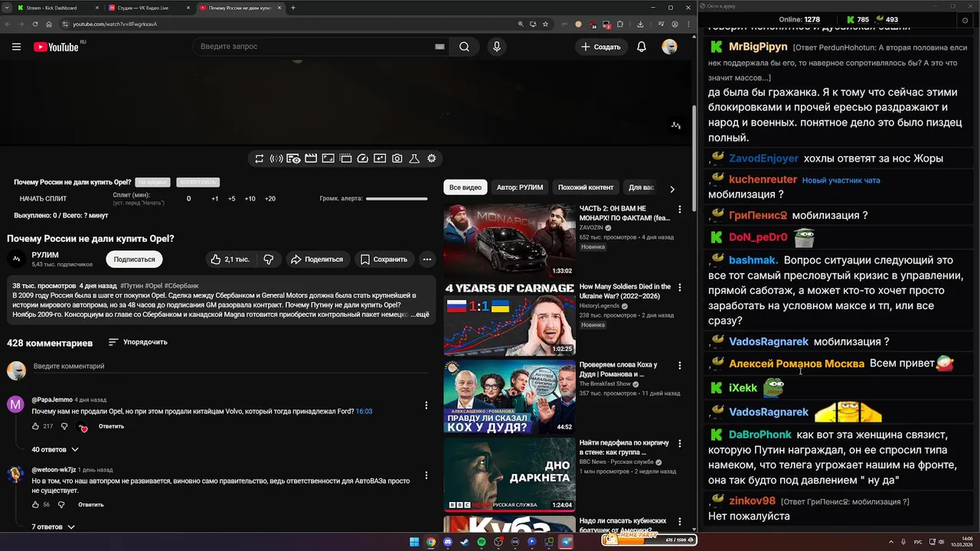This screenshot has height=551, width=980.
Task: Dislike the video with thumbs down
Action: [269, 259]
